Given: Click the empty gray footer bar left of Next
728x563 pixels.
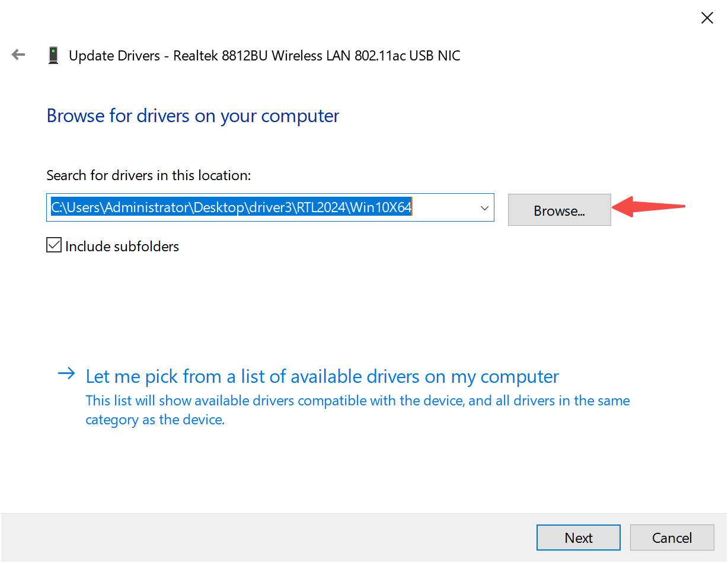Looking at the screenshot, I should 267,538.
